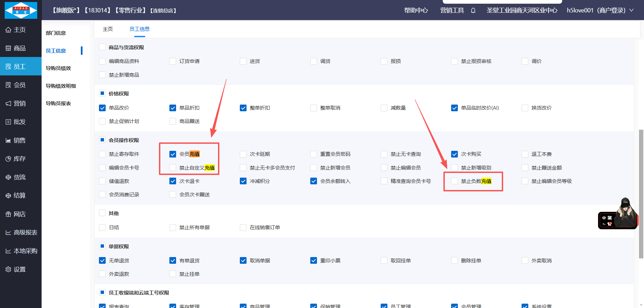The width and height of the screenshot is (644, 308).
Task: Check the 禁止自定义充值 option
Action: coord(173,168)
